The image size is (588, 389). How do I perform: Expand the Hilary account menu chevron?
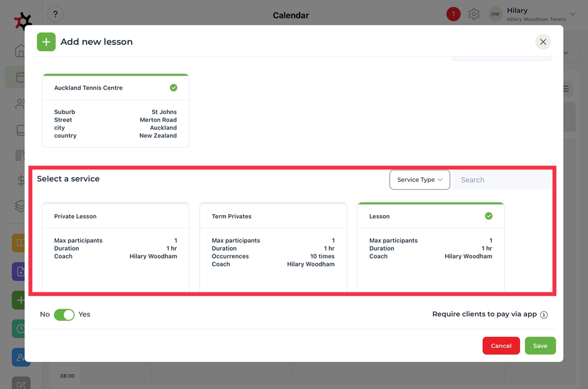tap(572, 15)
